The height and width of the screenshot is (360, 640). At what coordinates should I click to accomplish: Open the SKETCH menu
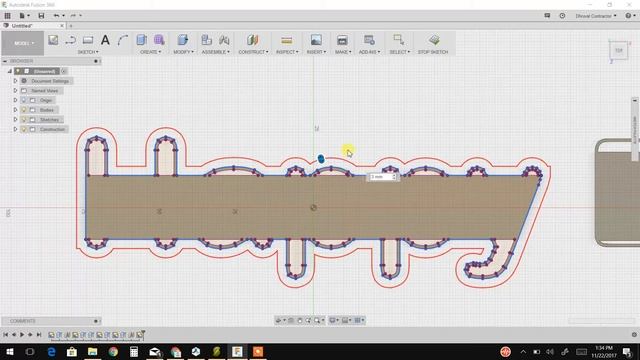click(88, 52)
